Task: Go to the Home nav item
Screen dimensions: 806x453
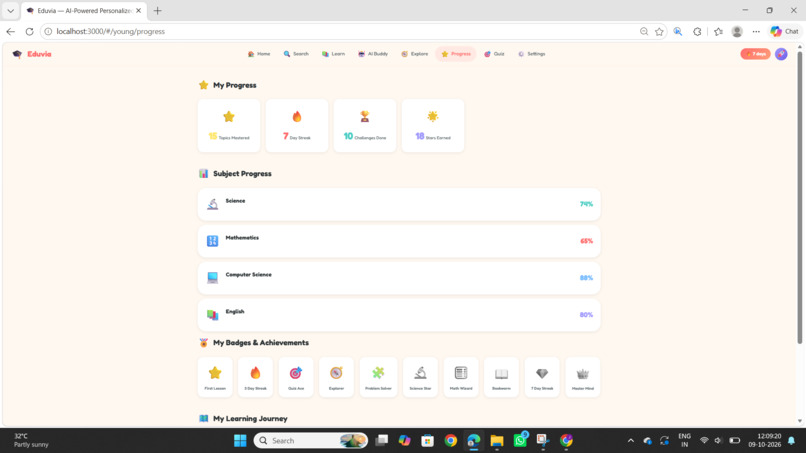Action: (x=259, y=54)
